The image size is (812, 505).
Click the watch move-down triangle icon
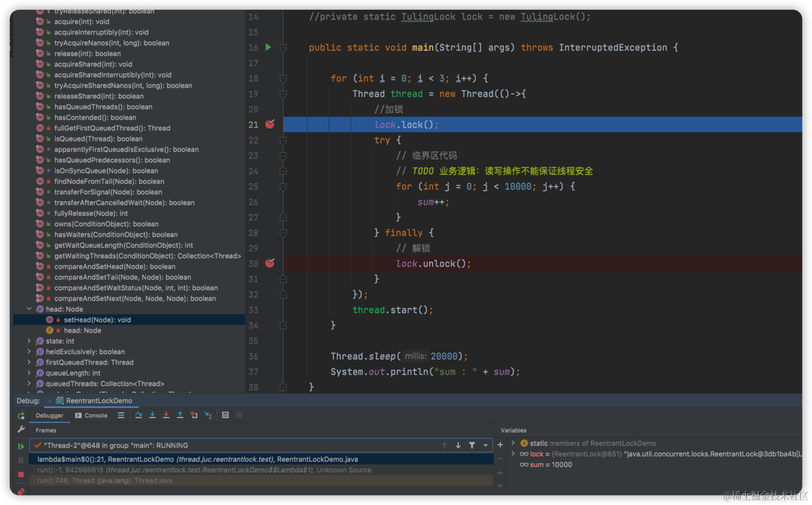point(500,486)
